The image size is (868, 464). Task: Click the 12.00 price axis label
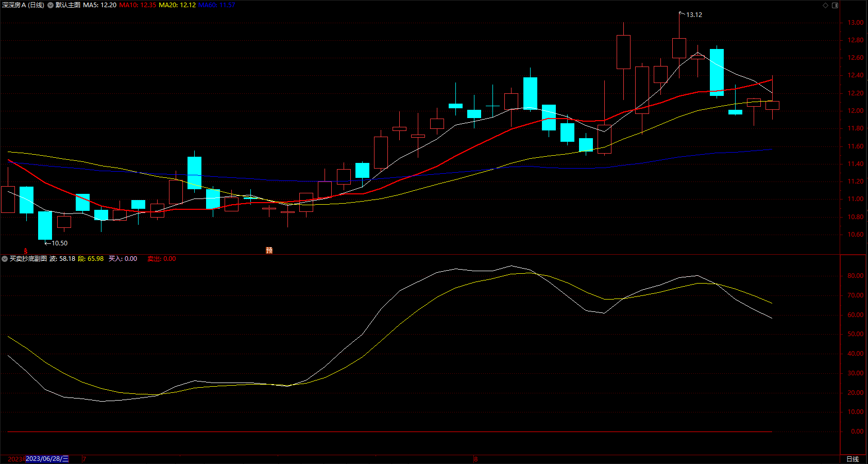click(856, 111)
